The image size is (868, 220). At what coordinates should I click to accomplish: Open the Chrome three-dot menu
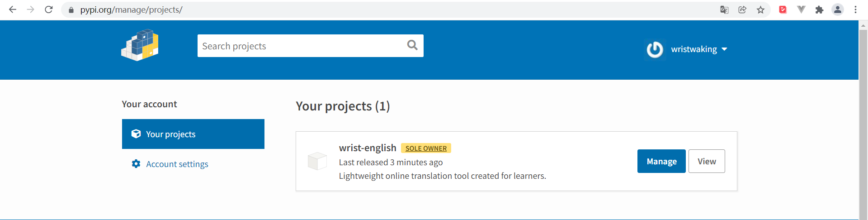coord(855,10)
